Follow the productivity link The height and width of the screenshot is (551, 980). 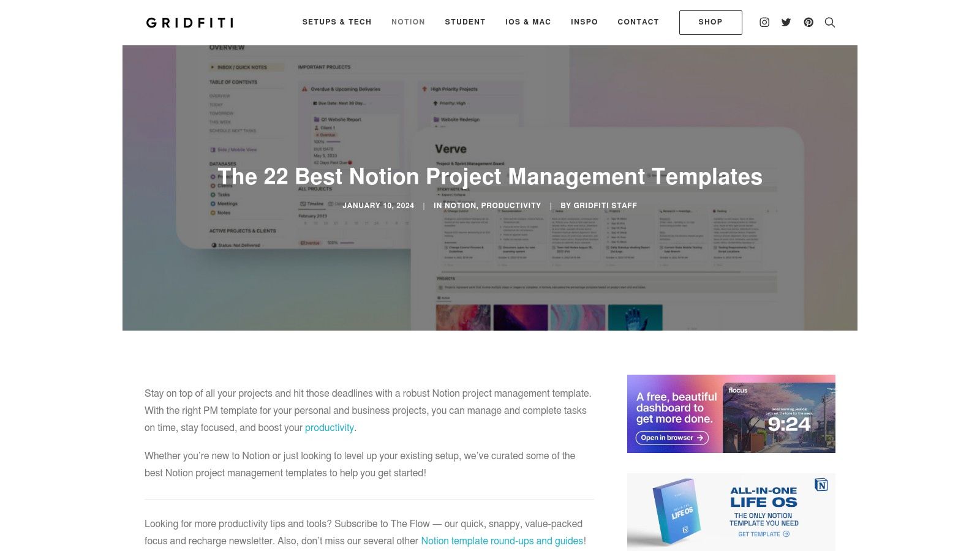point(330,427)
